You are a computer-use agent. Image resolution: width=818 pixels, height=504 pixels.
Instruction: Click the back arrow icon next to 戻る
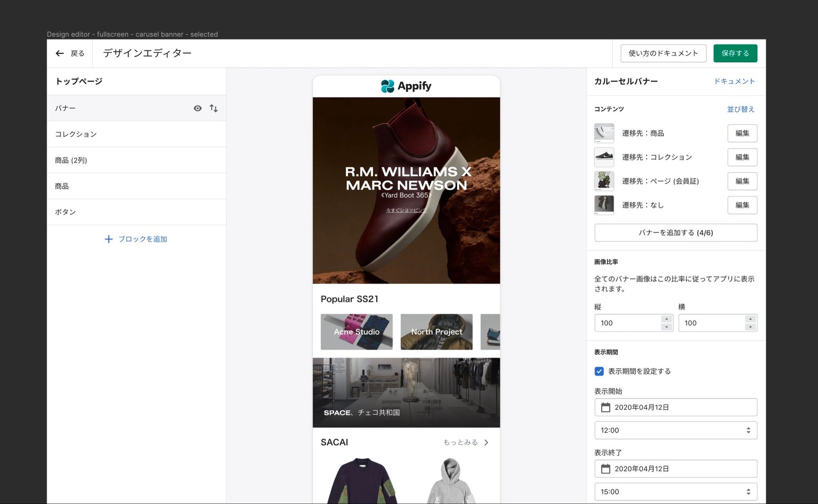pyautogui.click(x=60, y=53)
